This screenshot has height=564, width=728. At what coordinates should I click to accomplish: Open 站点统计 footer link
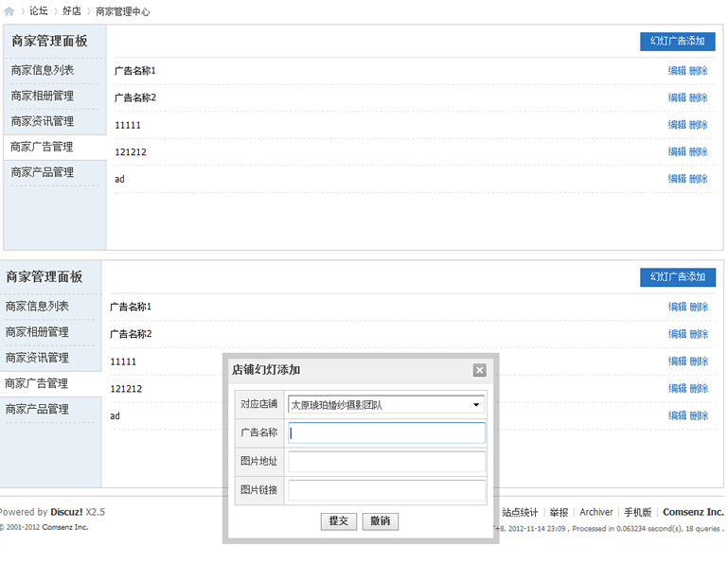pos(520,512)
